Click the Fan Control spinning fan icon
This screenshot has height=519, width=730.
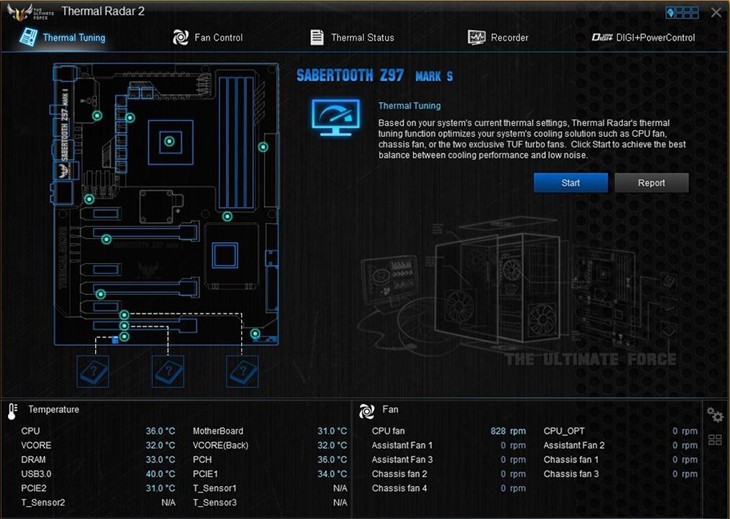pyautogui.click(x=181, y=37)
